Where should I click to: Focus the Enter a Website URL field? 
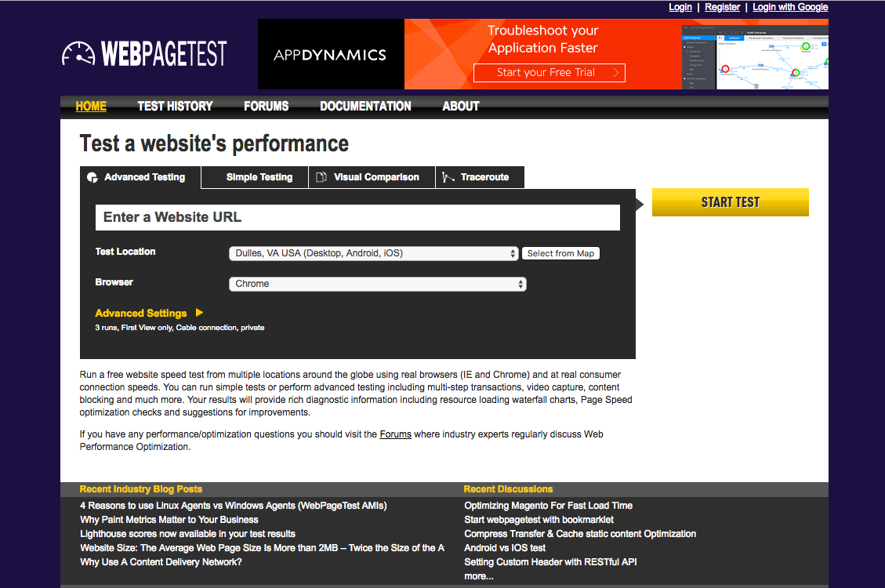pyautogui.click(x=357, y=217)
